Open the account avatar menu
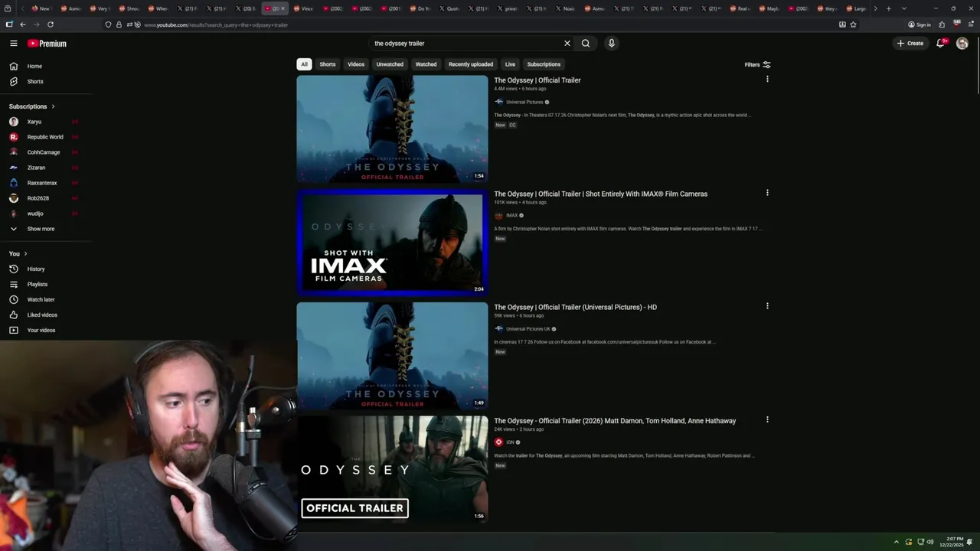 [962, 43]
